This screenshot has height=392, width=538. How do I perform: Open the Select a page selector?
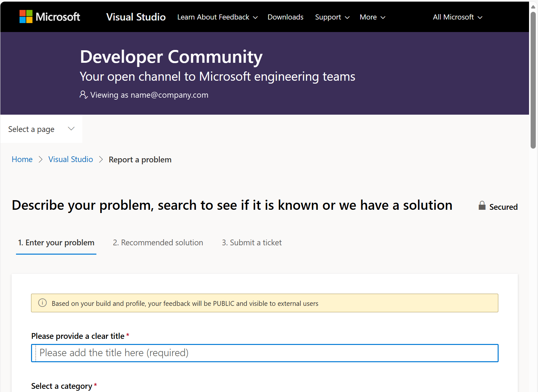tap(41, 129)
